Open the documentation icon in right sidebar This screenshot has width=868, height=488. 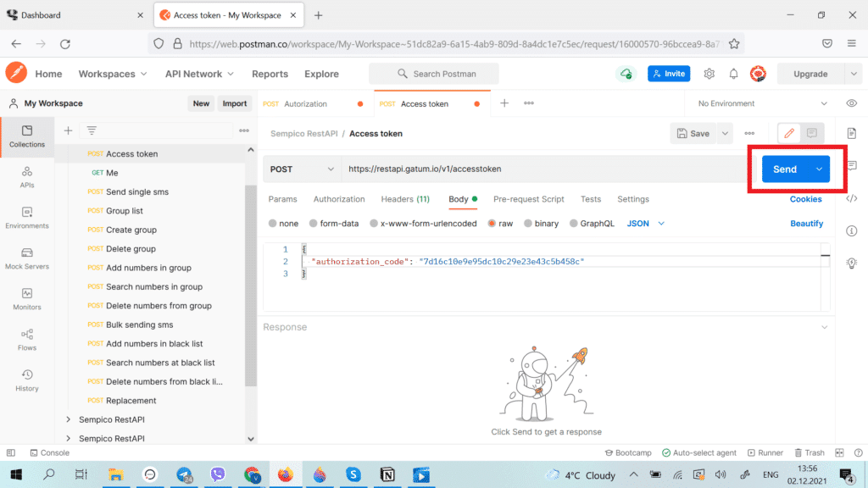pos(851,133)
